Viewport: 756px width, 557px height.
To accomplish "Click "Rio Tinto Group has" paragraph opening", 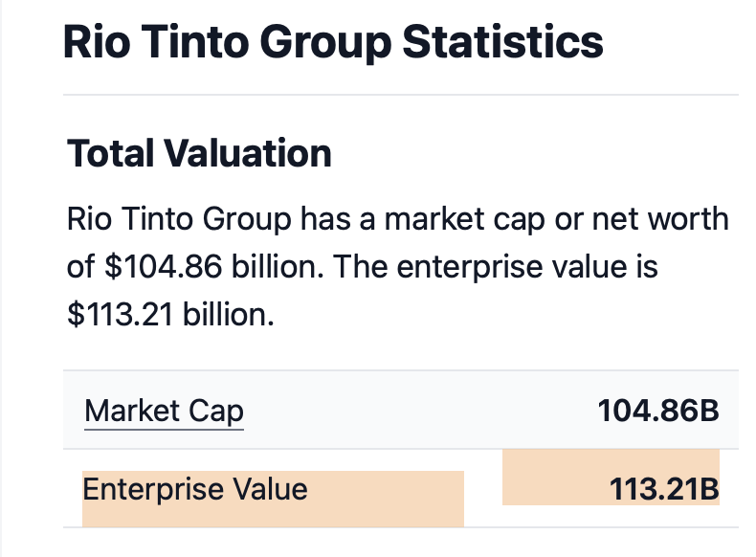I will 182,219.
